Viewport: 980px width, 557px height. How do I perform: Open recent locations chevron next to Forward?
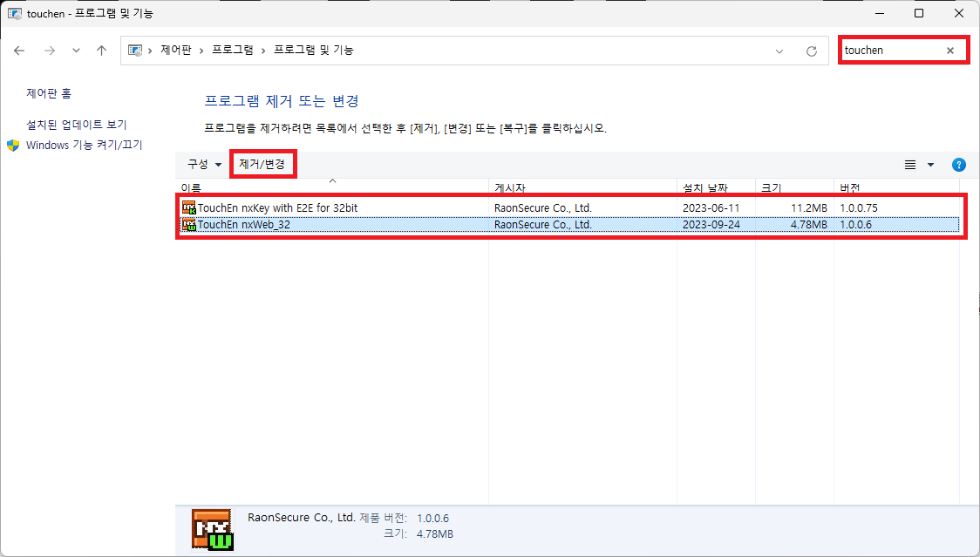coord(76,51)
